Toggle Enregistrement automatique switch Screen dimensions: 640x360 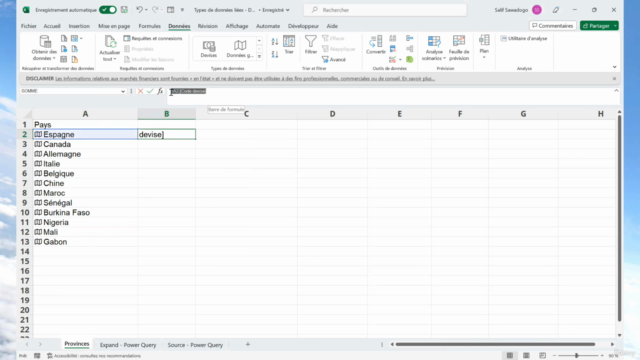108,10
